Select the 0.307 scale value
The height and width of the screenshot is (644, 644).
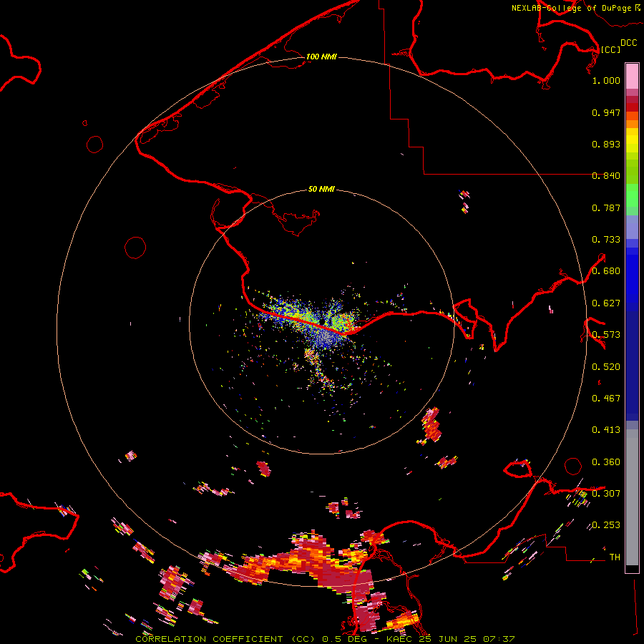coord(606,494)
